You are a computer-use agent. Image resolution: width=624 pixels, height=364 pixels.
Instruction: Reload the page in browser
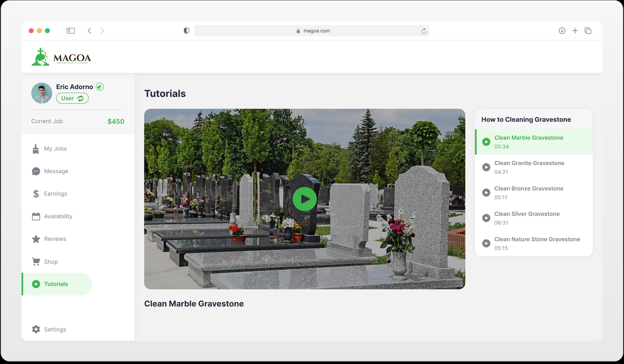(424, 31)
